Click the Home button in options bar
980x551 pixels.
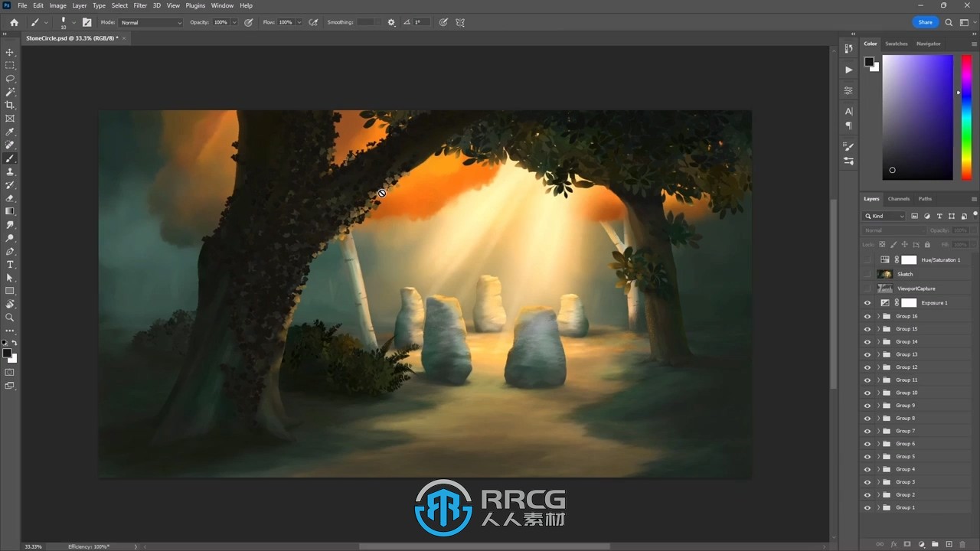14,22
